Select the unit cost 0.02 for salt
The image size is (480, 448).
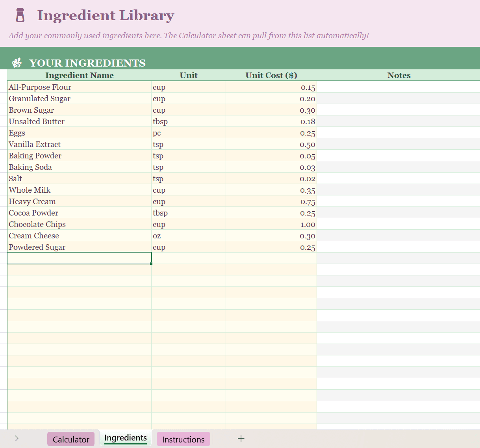(x=271, y=178)
